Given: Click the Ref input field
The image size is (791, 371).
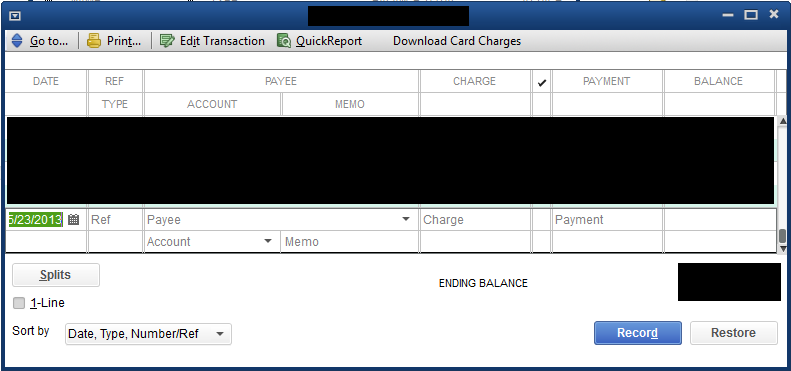Looking at the screenshot, I should coord(116,220).
